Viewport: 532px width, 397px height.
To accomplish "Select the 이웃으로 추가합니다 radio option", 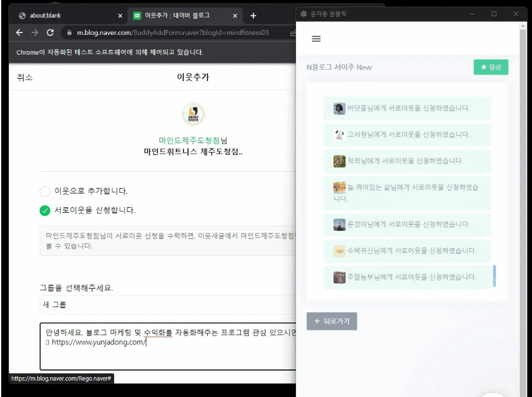I will [x=45, y=191].
